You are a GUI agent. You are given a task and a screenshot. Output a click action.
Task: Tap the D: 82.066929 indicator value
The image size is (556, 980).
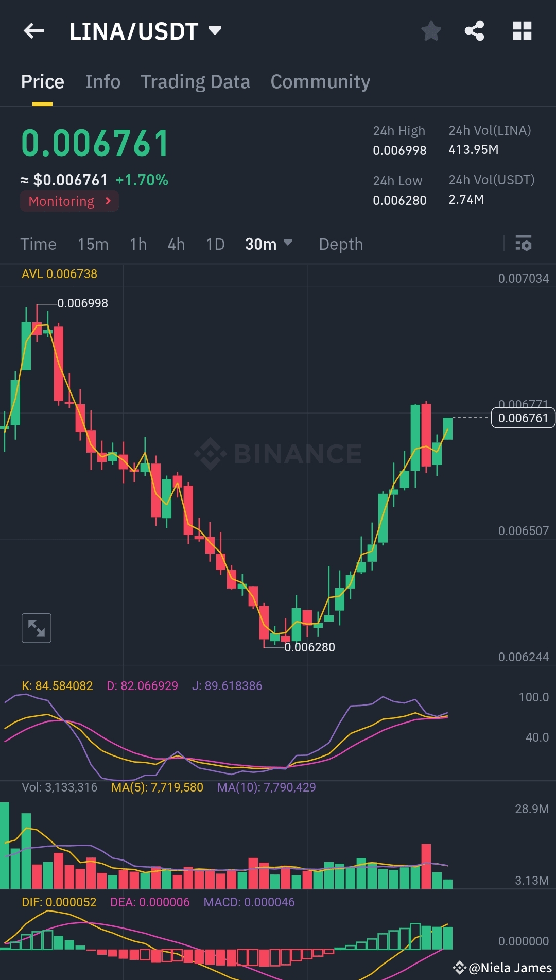pos(142,686)
